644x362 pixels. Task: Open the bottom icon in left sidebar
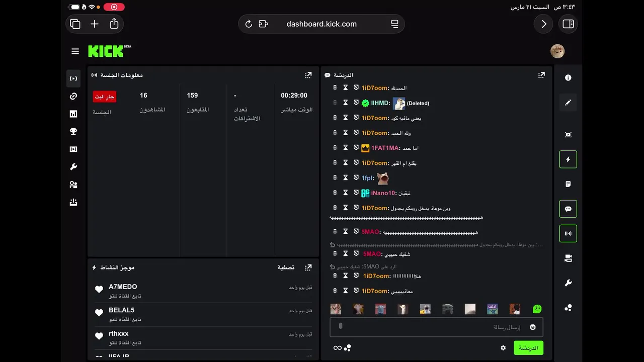[x=73, y=203]
